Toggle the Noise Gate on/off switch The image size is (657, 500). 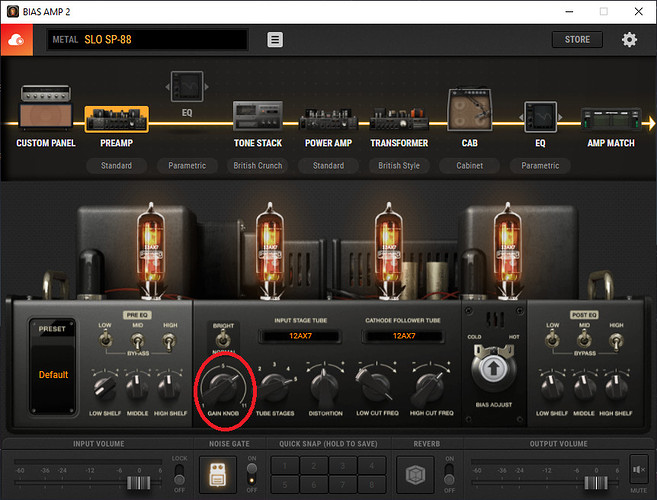pyautogui.click(x=251, y=474)
